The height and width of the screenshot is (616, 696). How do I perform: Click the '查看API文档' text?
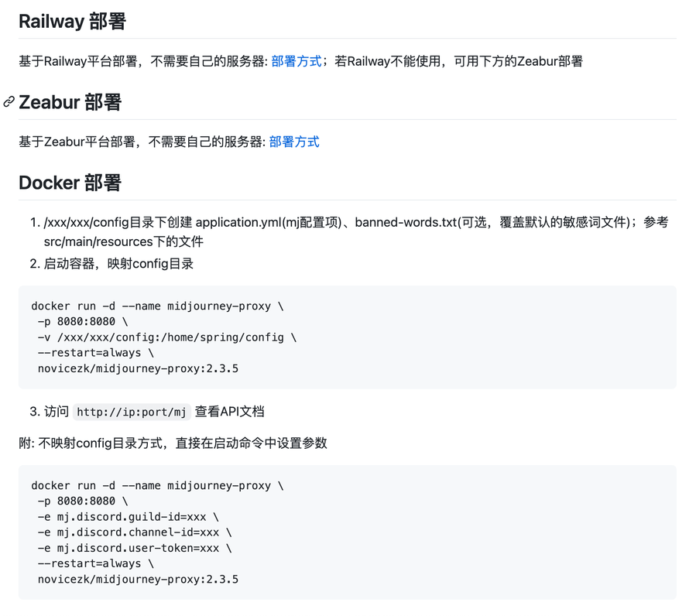tap(229, 412)
